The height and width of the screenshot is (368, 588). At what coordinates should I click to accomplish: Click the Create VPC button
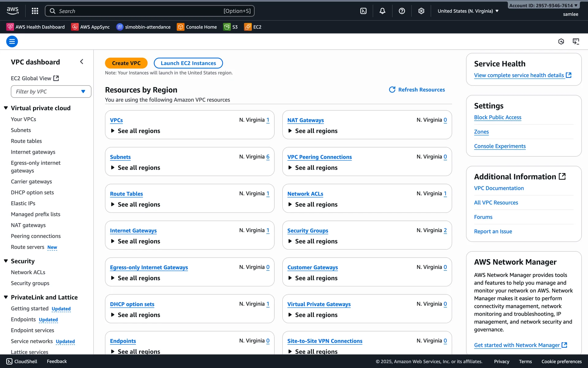pyautogui.click(x=126, y=63)
